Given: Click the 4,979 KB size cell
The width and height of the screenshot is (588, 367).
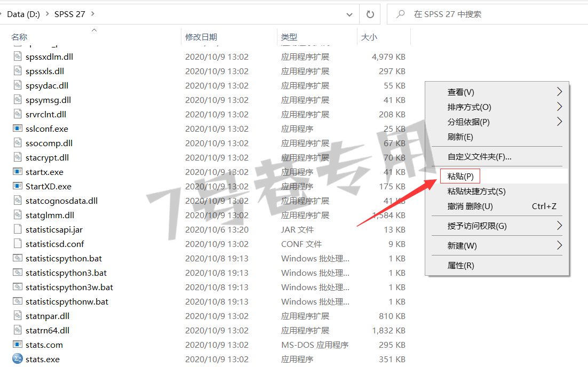Looking at the screenshot, I should click(388, 57).
